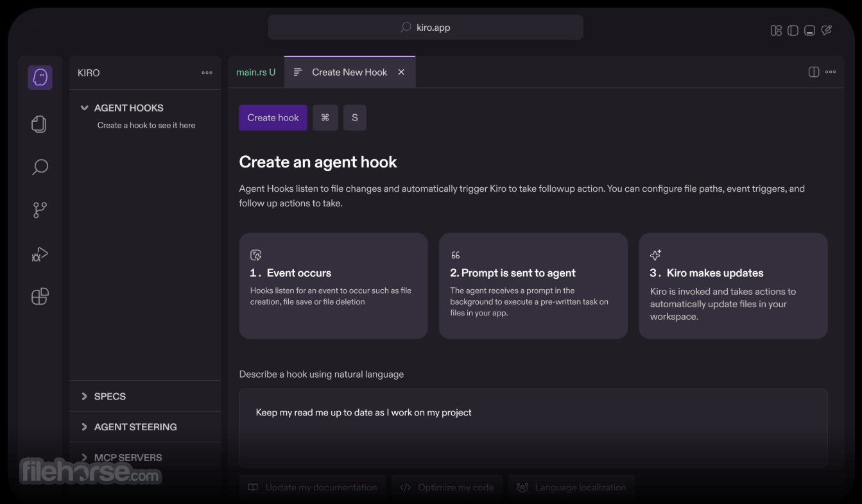Close the Create New Hook tab
This screenshot has height=504, width=862.
tap(401, 72)
